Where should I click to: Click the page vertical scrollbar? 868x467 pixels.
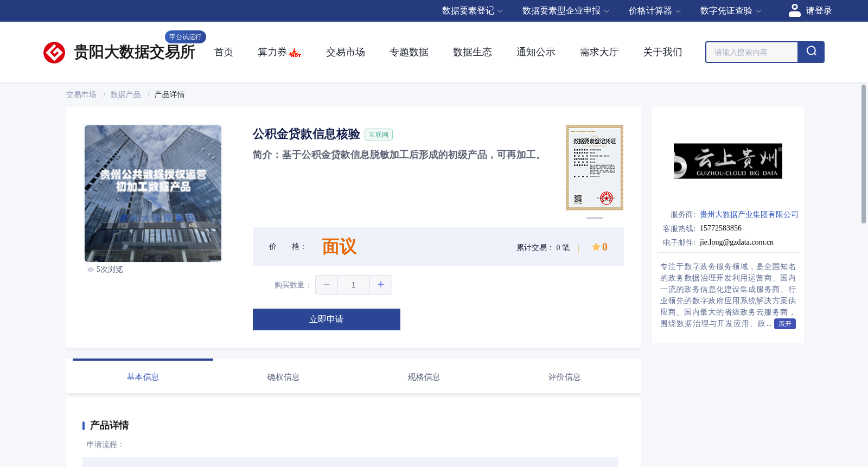864,154
